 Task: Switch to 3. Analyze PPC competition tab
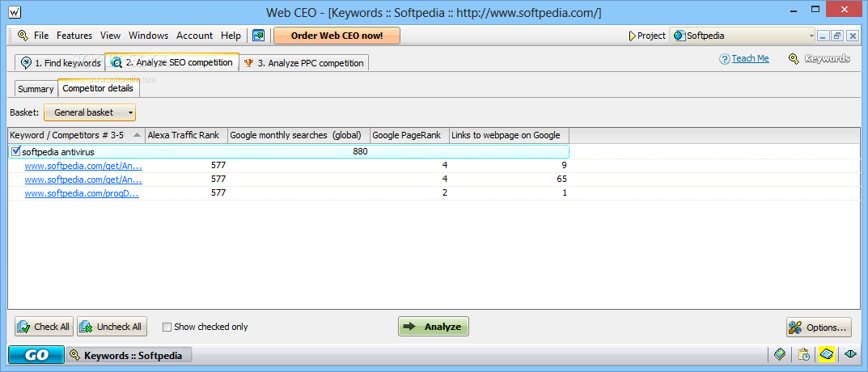point(304,63)
